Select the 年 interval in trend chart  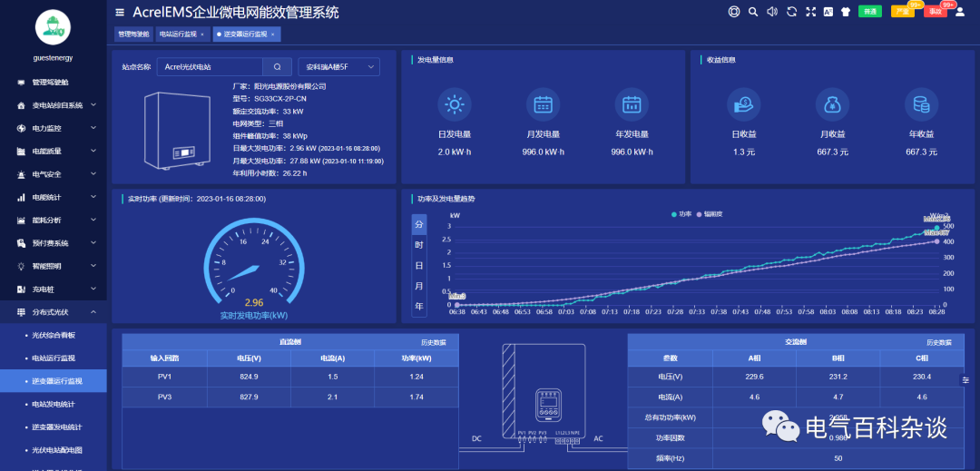(x=419, y=307)
